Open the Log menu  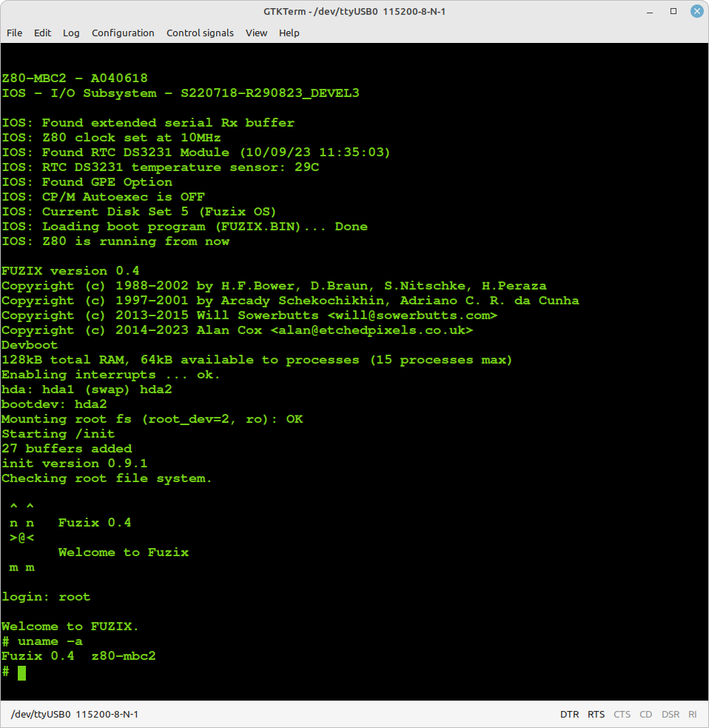pyautogui.click(x=71, y=33)
